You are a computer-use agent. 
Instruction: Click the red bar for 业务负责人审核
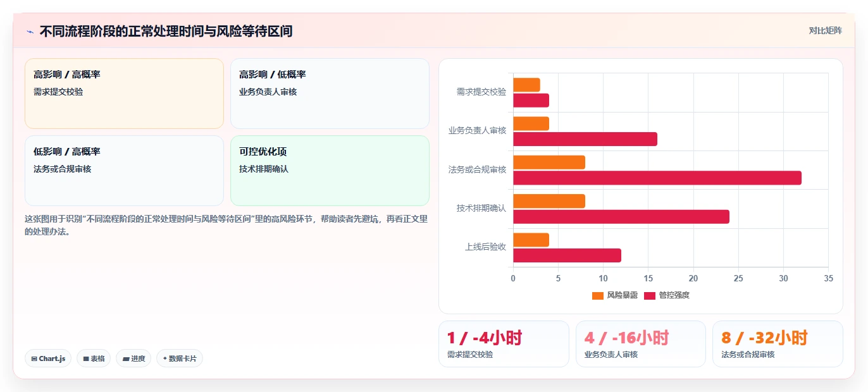(x=585, y=139)
